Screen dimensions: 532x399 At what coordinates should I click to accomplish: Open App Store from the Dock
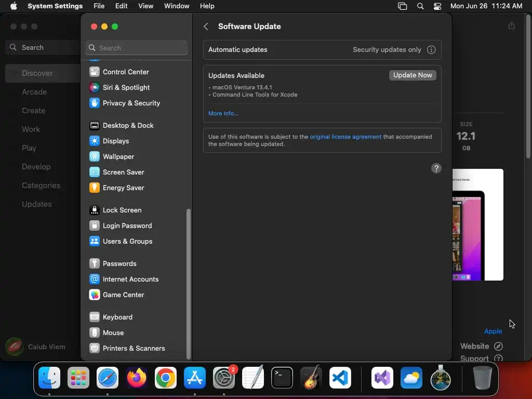click(x=195, y=378)
